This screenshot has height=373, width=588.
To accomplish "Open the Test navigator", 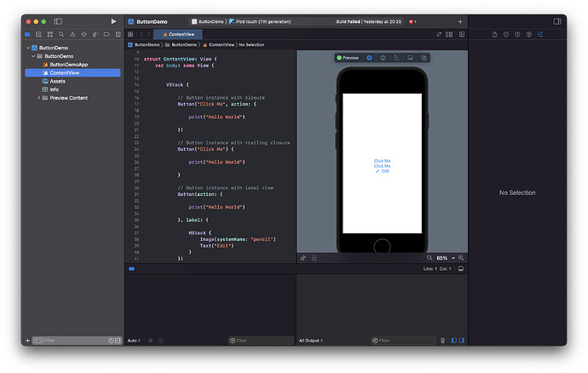I will 84,34.
